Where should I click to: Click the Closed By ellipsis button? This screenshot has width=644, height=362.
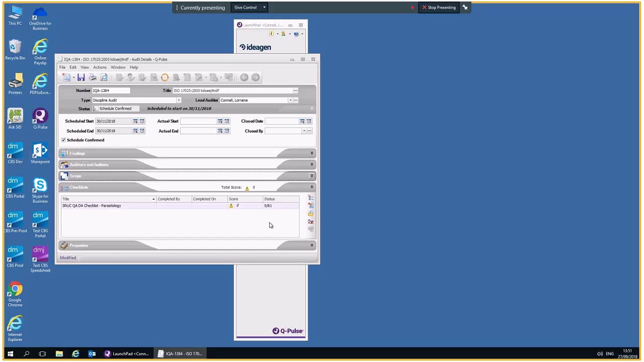(x=309, y=131)
